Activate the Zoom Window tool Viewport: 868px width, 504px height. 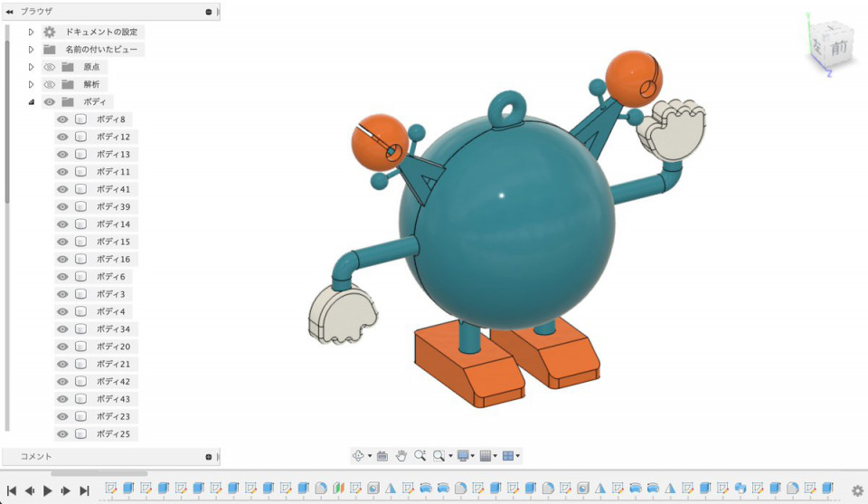click(x=439, y=456)
